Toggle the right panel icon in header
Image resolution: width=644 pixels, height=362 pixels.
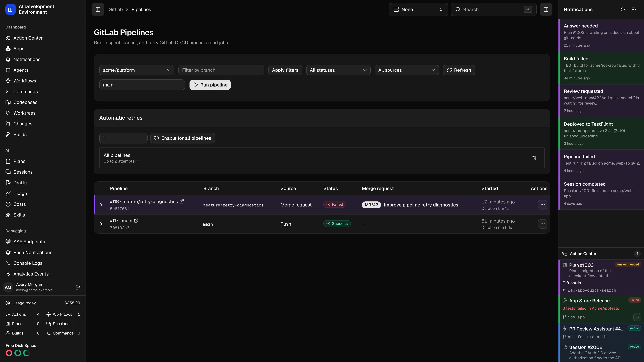tap(546, 9)
